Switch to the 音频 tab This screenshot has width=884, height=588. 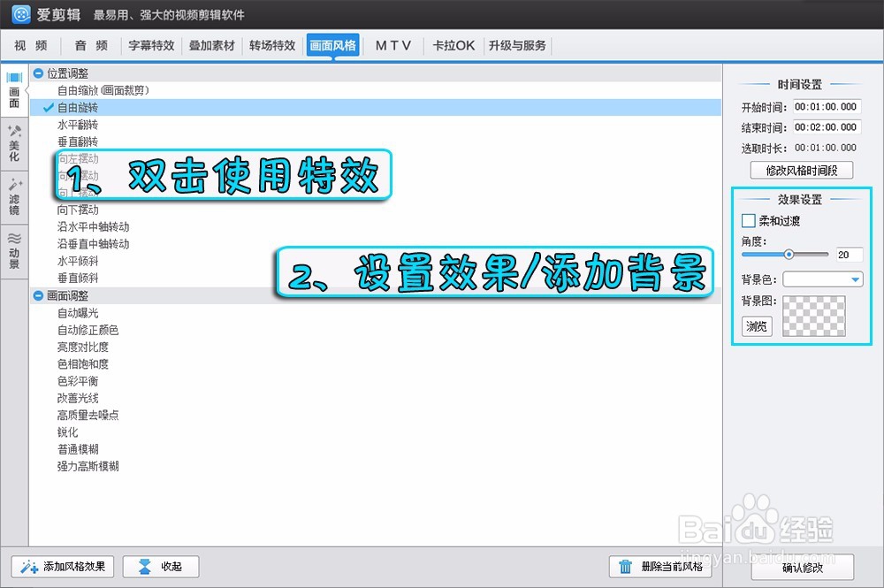click(91, 46)
